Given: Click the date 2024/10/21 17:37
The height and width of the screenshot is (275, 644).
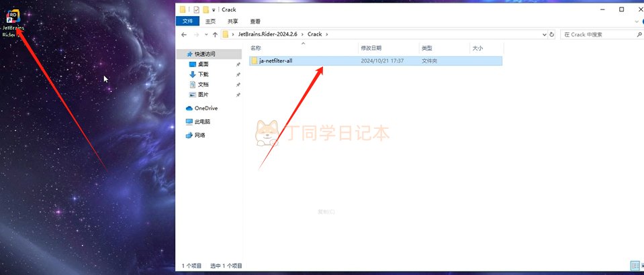Looking at the screenshot, I should point(382,61).
